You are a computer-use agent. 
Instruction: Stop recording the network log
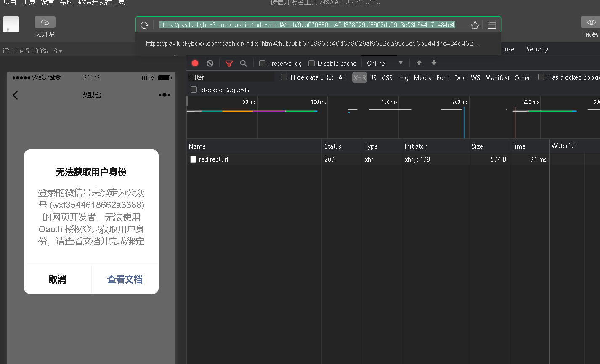coord(195,63)
